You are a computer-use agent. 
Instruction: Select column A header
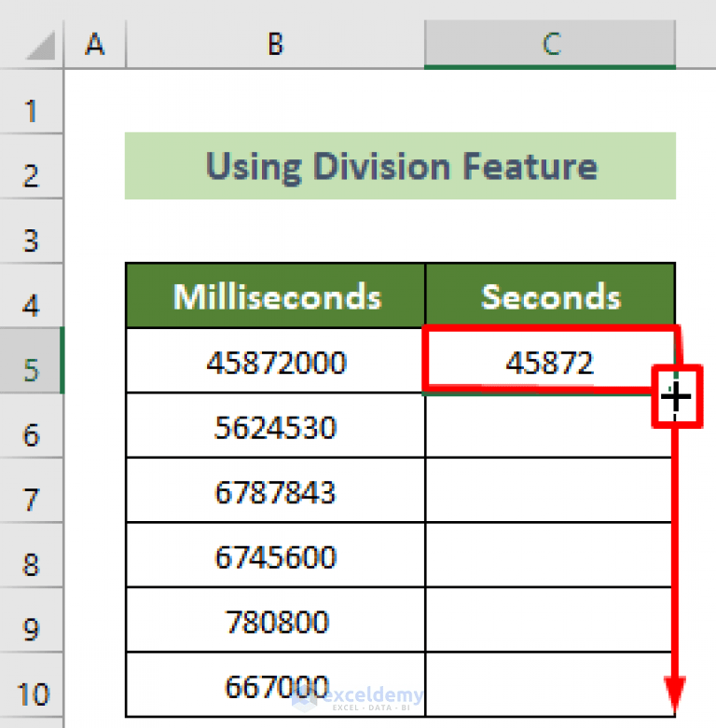pyautogui.click(x=95, y=45)
